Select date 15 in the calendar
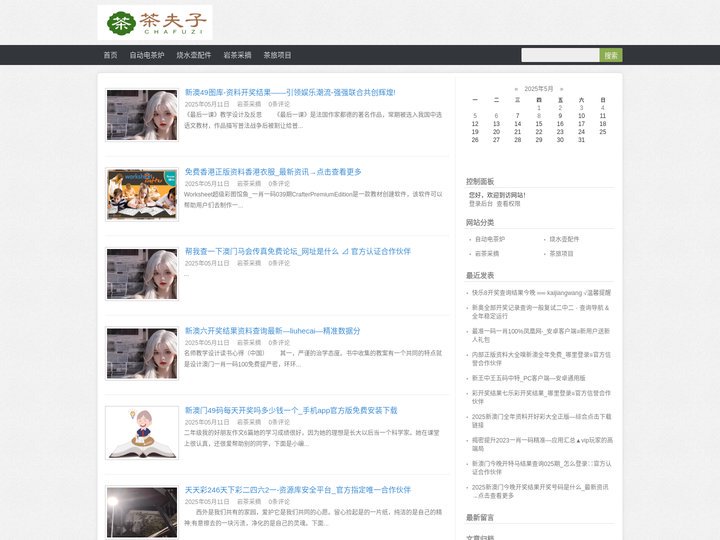720x540 pixels. [539, 124]
